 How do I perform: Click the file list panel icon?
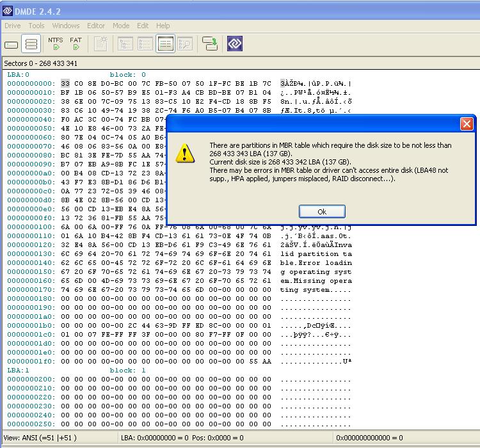[145, 44]
